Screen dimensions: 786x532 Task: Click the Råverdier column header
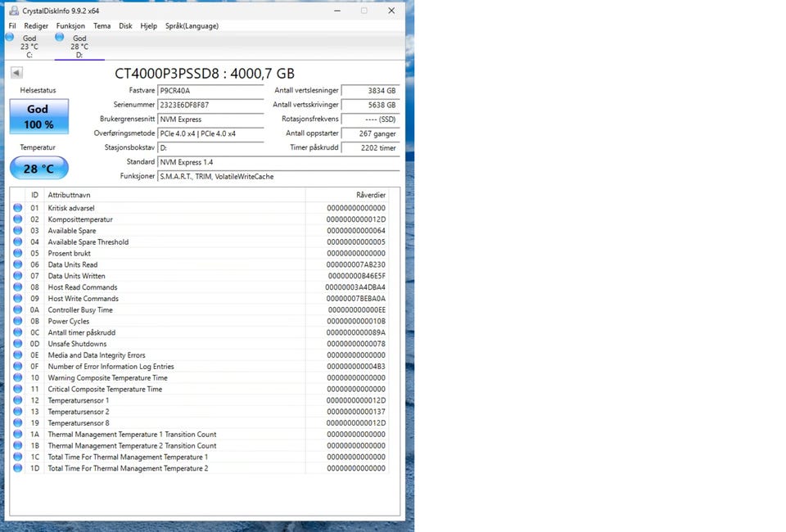pyautogui.click(x=347, y=195)
